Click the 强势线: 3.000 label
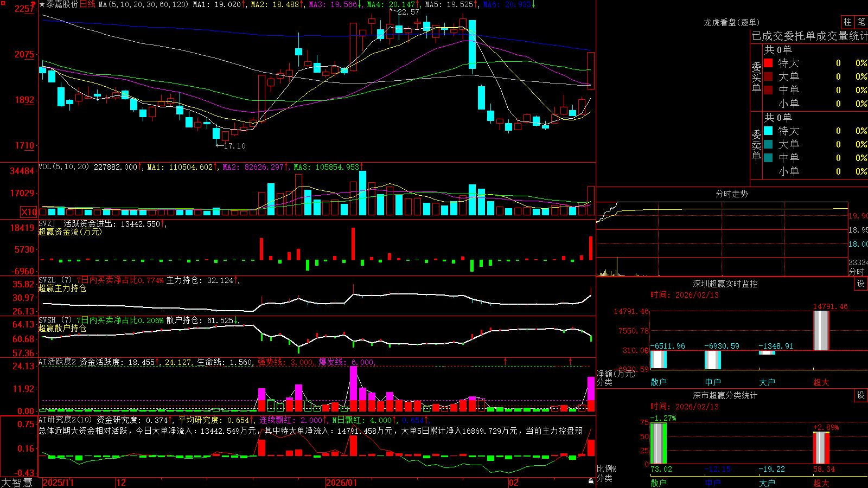This screenshot has width=868, height=488. coord(285,362)
